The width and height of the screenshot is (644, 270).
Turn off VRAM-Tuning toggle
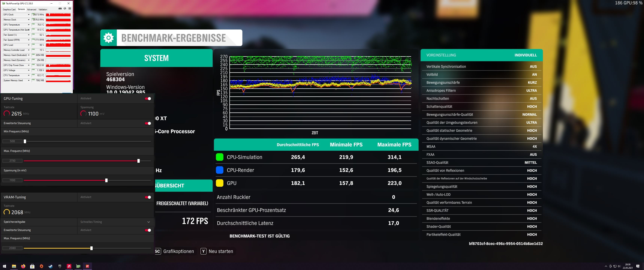[x=148, y=197]
